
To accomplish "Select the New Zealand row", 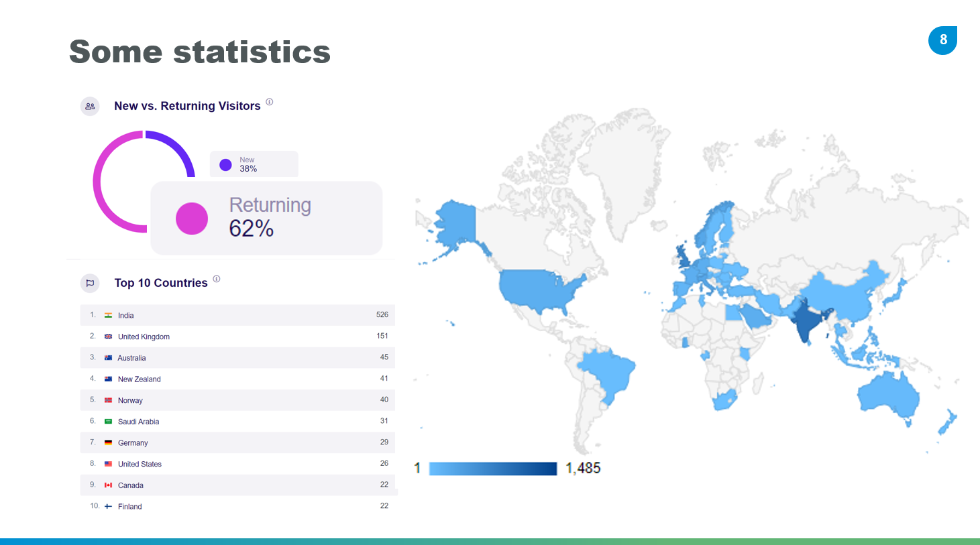I will (x=237, y=379).
